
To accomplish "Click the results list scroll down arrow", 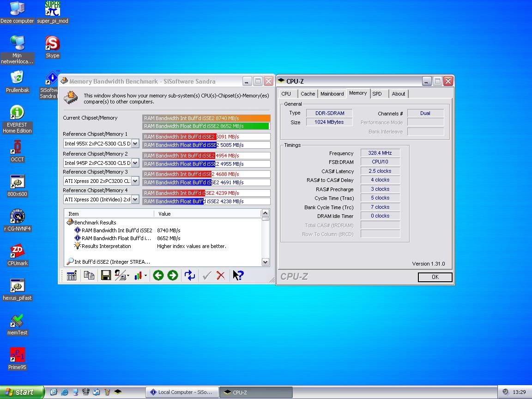I will pyautogui.click(x=266, y=262).
